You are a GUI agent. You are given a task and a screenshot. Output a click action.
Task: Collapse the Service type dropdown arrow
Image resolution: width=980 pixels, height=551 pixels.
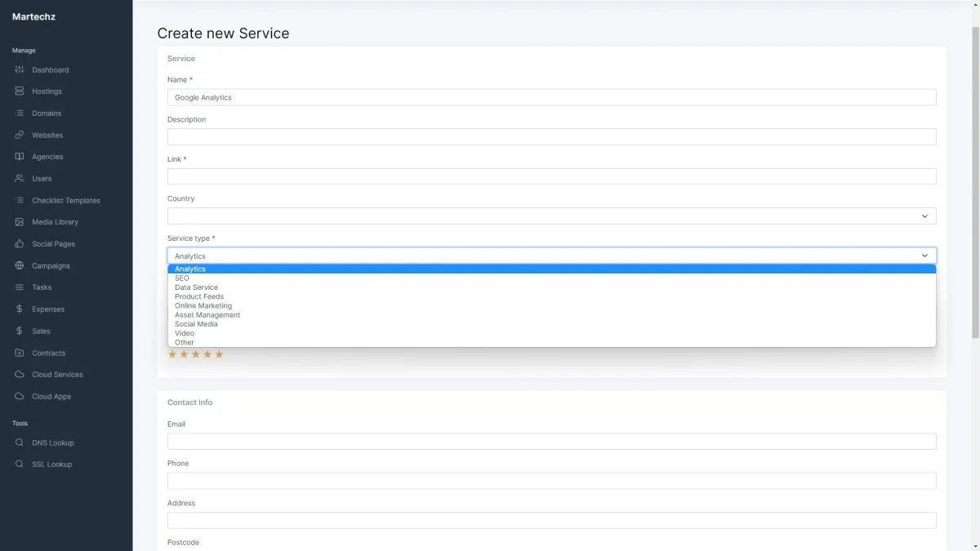[924, 256]
